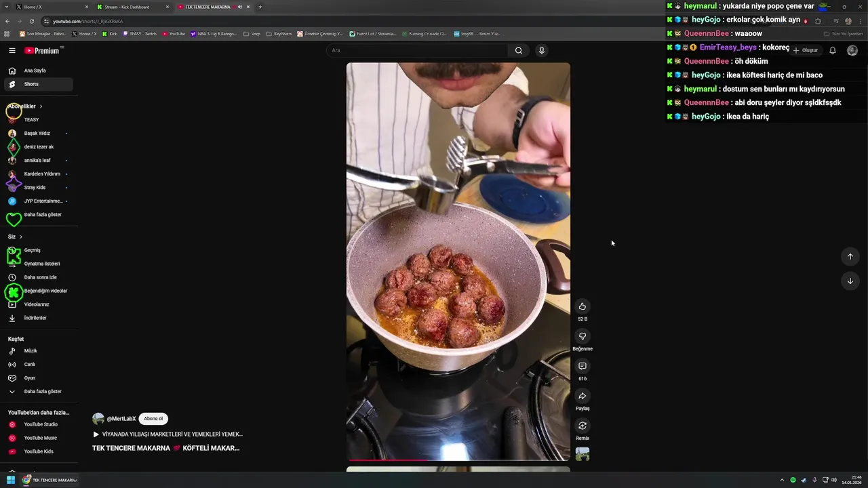This screenshot has width=868, height=488.
Task: Click the search magnifier button
Action: (519, 50)
